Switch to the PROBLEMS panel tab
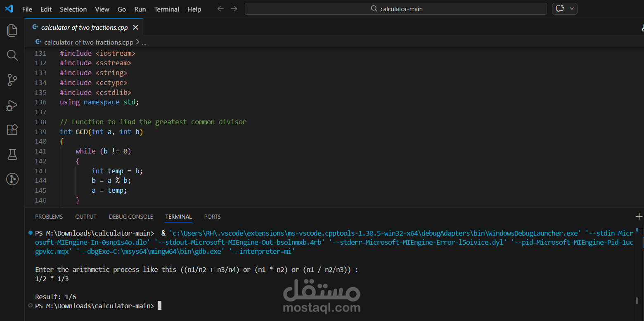Image resolution: width=644 pixels, height=321 pixels. tap(49, 216)
